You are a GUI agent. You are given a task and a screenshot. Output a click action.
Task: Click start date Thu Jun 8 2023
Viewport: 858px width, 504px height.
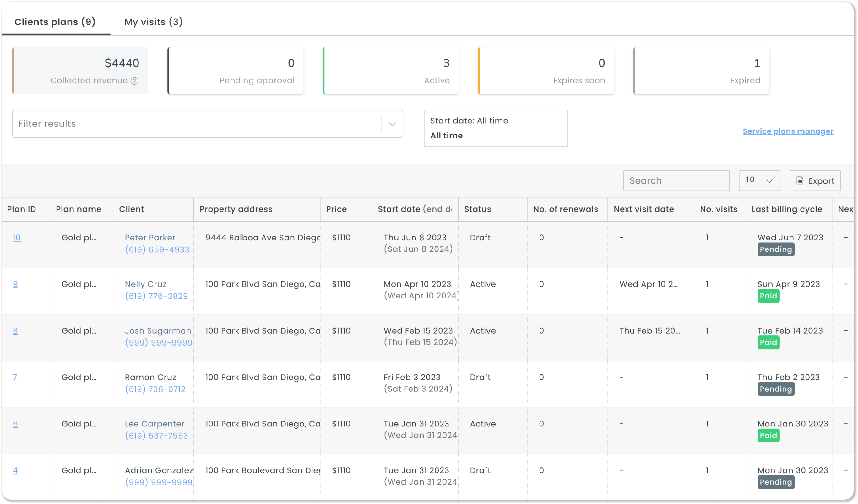415,238
